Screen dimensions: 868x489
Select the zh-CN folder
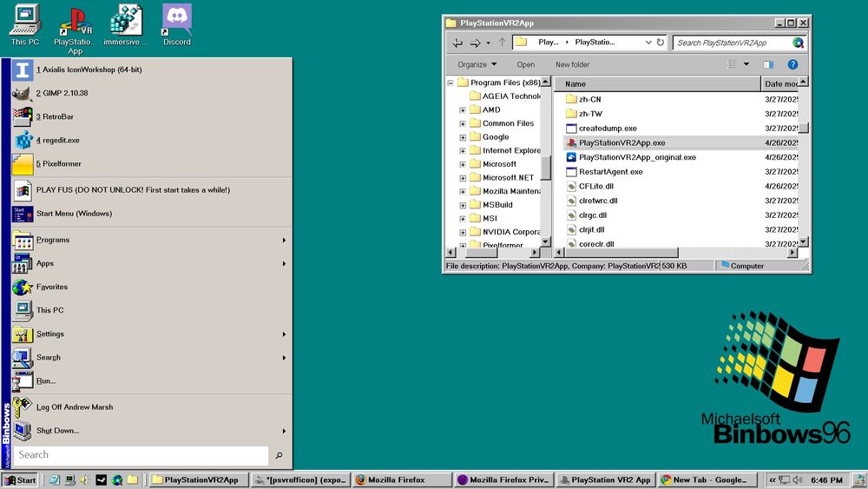(x=583, y=100)
